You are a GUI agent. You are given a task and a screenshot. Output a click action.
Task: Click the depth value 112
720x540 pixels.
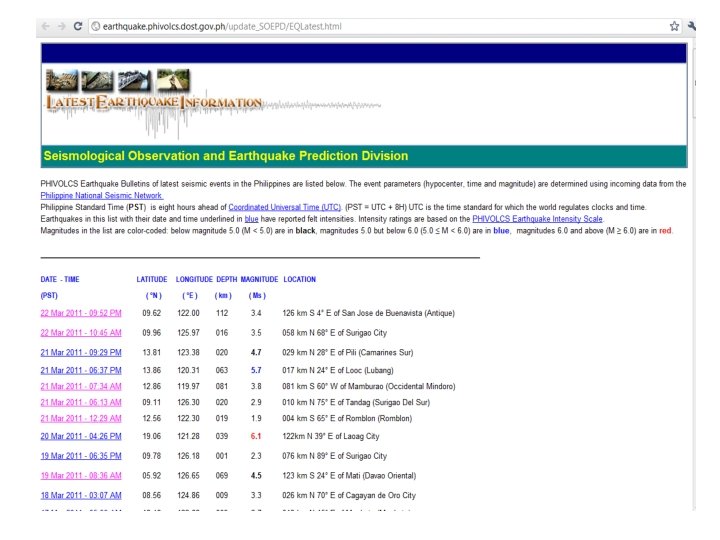(222, 313)
